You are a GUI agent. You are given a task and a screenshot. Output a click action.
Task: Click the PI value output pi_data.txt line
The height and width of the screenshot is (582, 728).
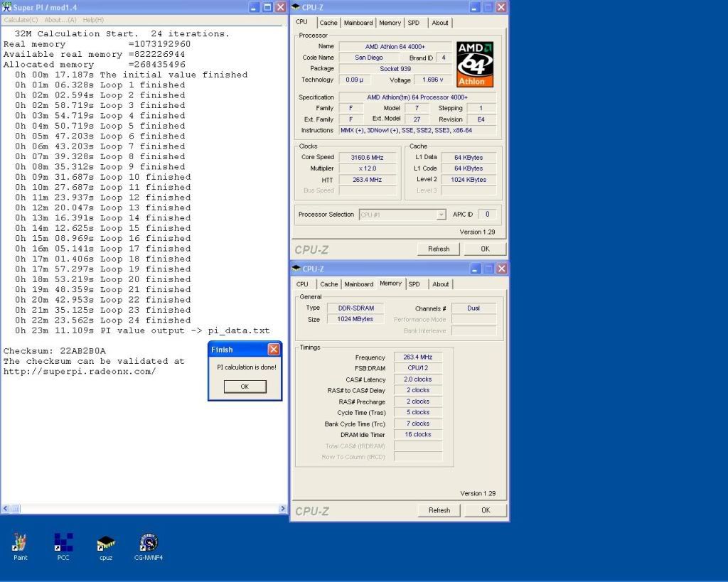(142, 330)
